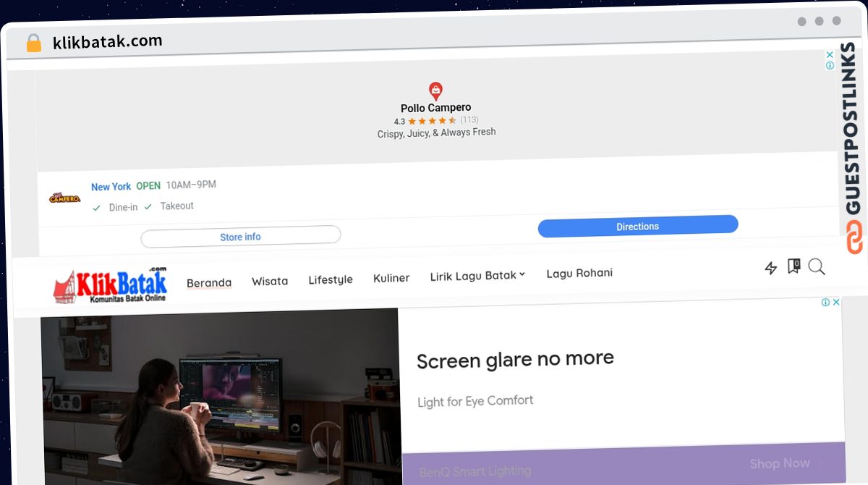The image size is (868, 485).
Task: Click the "(113)" review count
Action: [469, 120]
